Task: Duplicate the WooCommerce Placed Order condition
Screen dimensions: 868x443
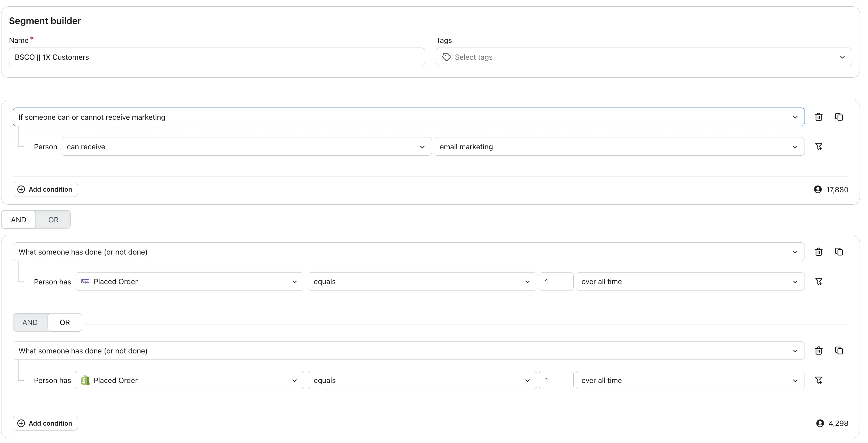Action: pyautogui.click(x=839, y=252)
